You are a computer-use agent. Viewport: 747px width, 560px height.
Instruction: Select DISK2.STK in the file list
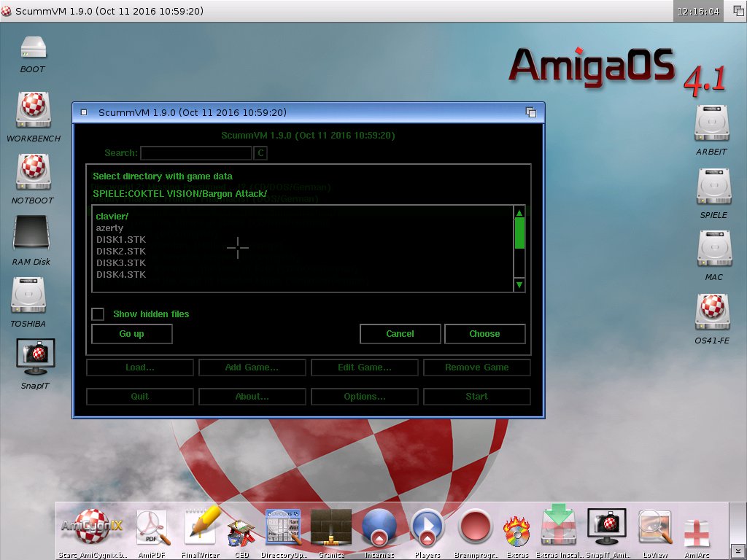[303, 251]
